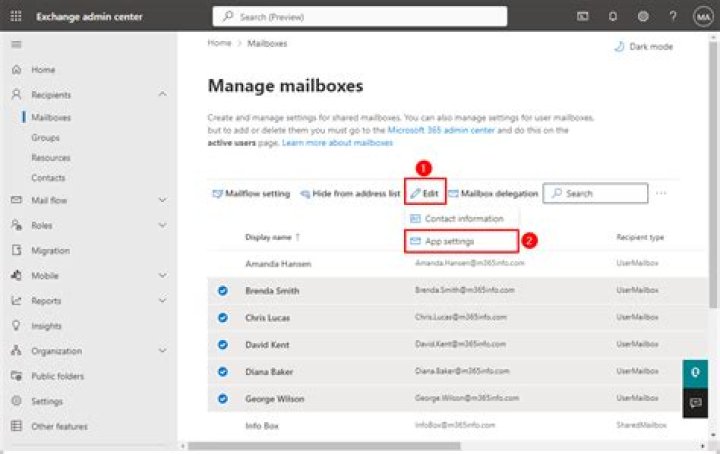Image resolution: width=720 pixels, height=454 pixels.
Task: Open Microsoft 365 admin center link
Action: (x=441, y=130)
